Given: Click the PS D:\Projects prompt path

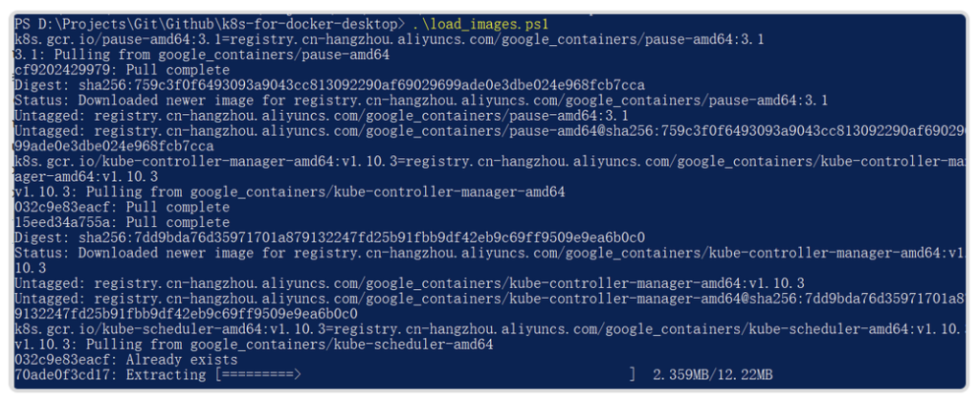Looking at the screenshot, I should pyautogui.click(x=210, y=24).
